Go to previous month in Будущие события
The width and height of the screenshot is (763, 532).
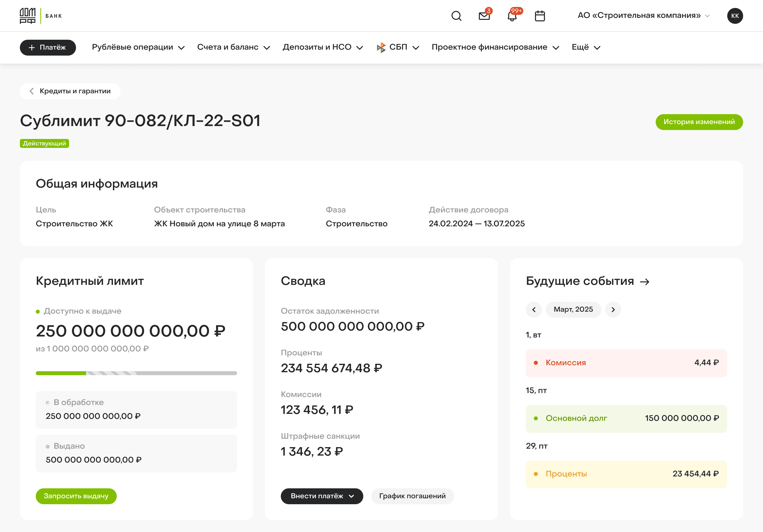point(534,309)
